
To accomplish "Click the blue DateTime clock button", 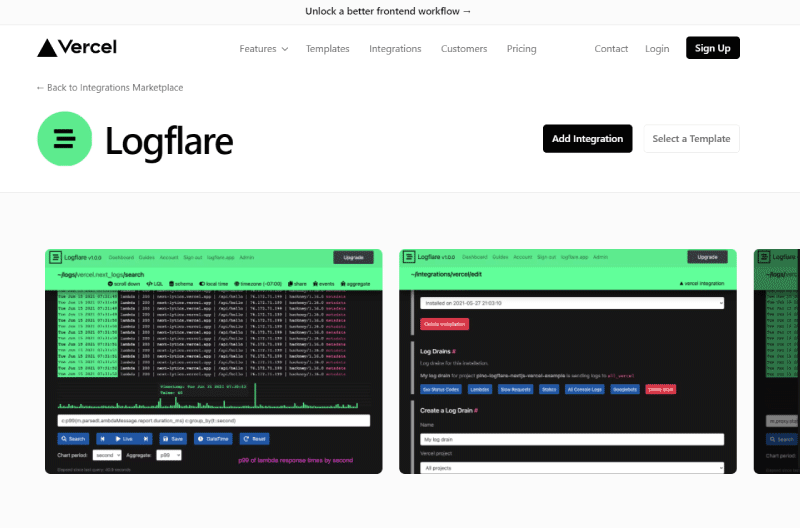I will coord(213,439).
